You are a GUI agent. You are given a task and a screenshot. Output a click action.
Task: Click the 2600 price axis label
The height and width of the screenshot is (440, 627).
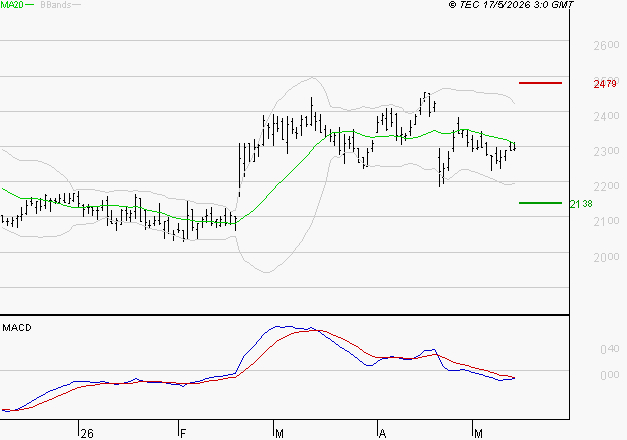pos(606,45)
